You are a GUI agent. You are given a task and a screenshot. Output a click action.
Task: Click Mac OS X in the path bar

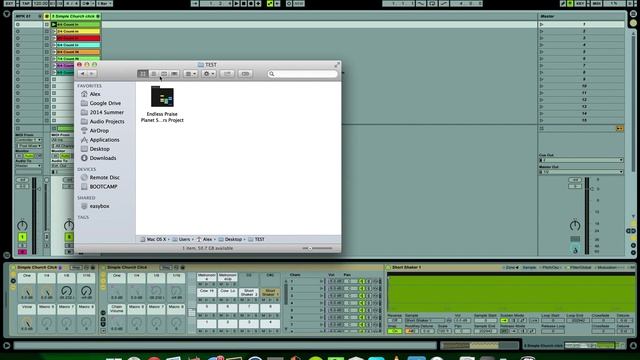[x=156, y=240]
